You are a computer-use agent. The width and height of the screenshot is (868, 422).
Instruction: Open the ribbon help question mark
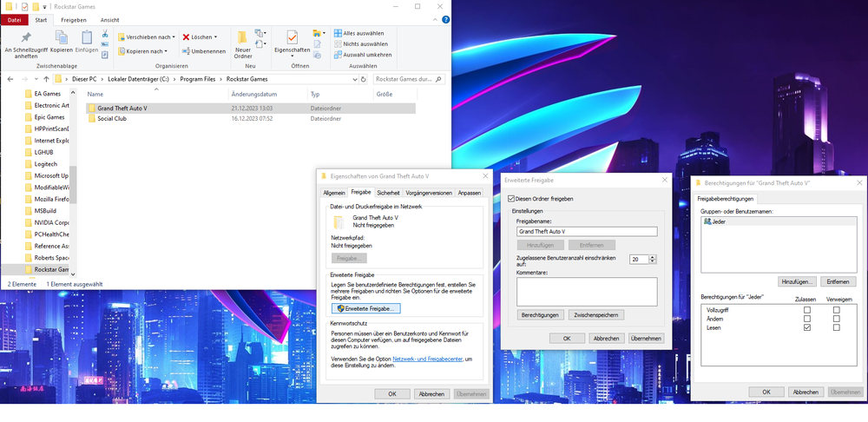[x=445, y=19]
